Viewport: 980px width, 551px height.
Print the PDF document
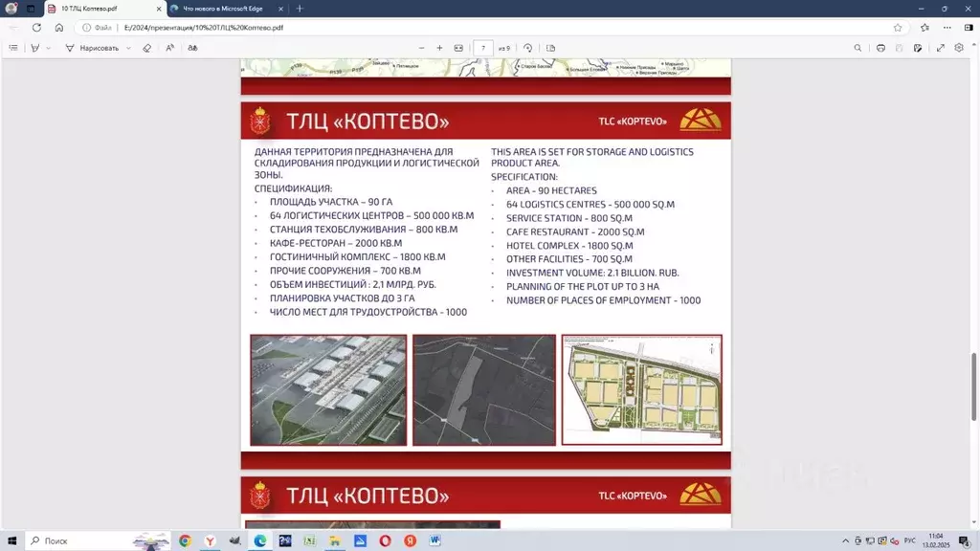pos(880,48)
